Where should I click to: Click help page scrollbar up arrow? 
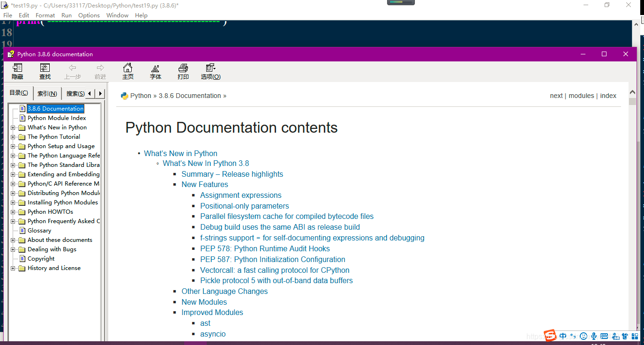(x=632, y=92)
